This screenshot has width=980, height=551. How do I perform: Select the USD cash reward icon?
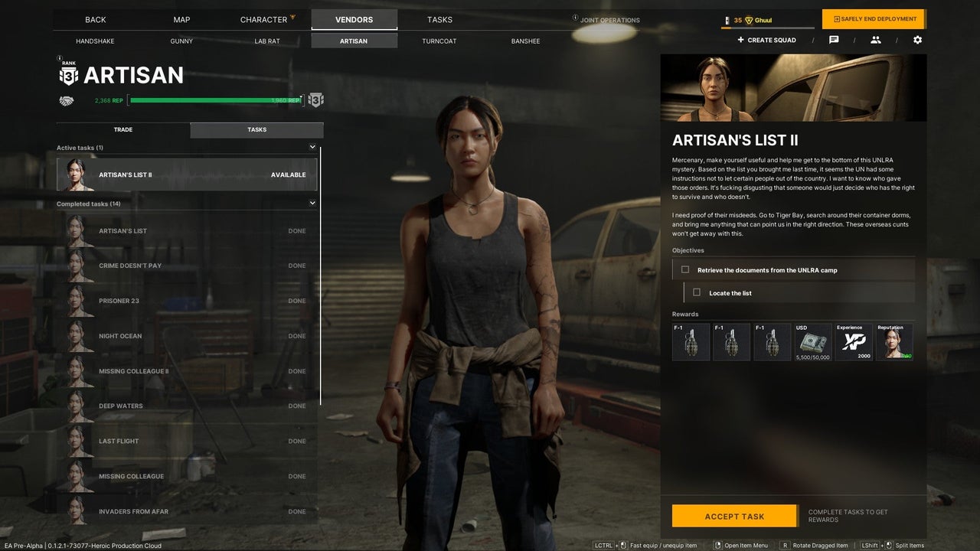click(813, 341)
